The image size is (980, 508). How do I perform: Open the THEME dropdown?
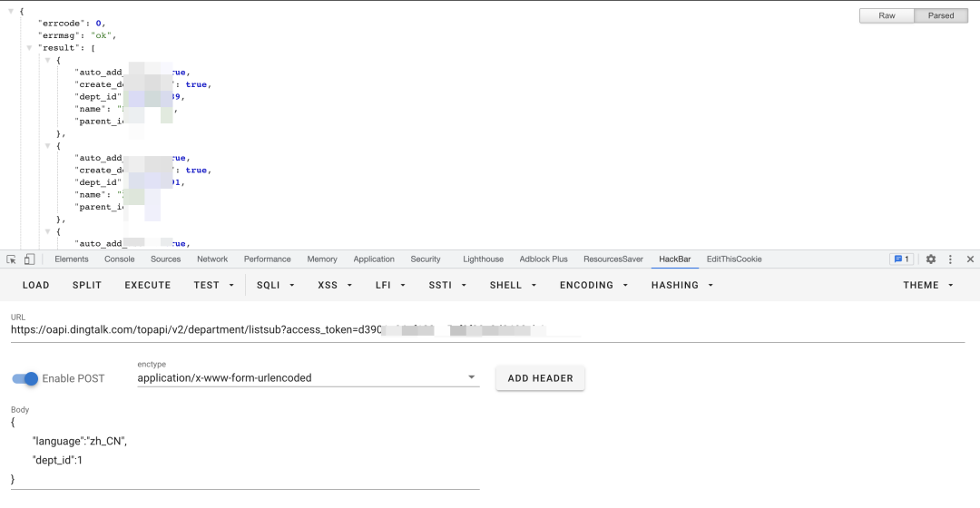pos(928,285)
